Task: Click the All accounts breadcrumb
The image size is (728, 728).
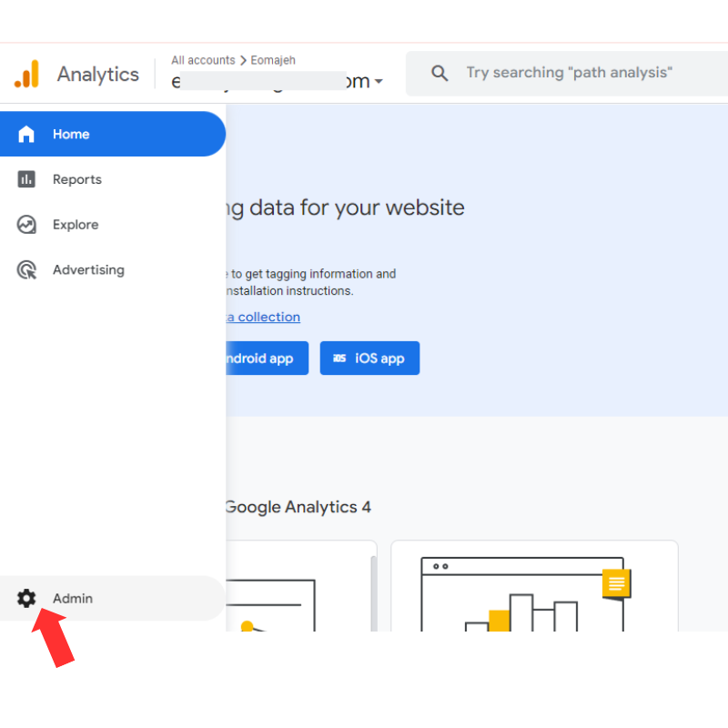Action: click(x=203, y=60)
